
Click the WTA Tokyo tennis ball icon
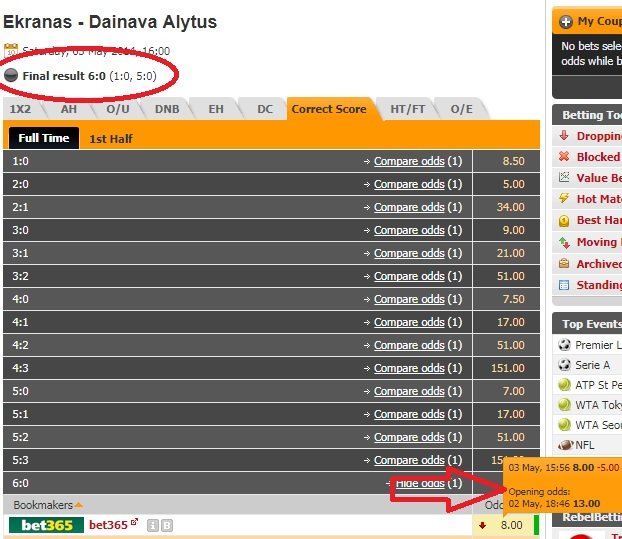point(564,405)
